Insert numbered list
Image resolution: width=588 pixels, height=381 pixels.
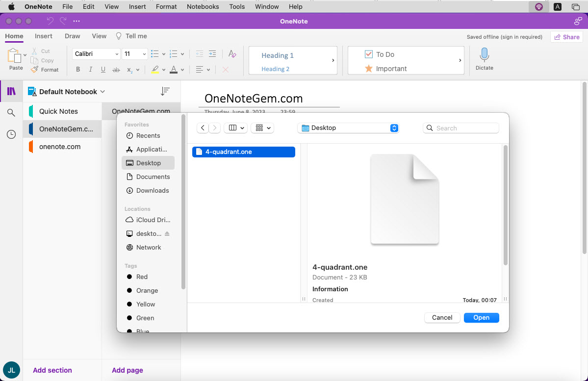(x=174, y=53)
